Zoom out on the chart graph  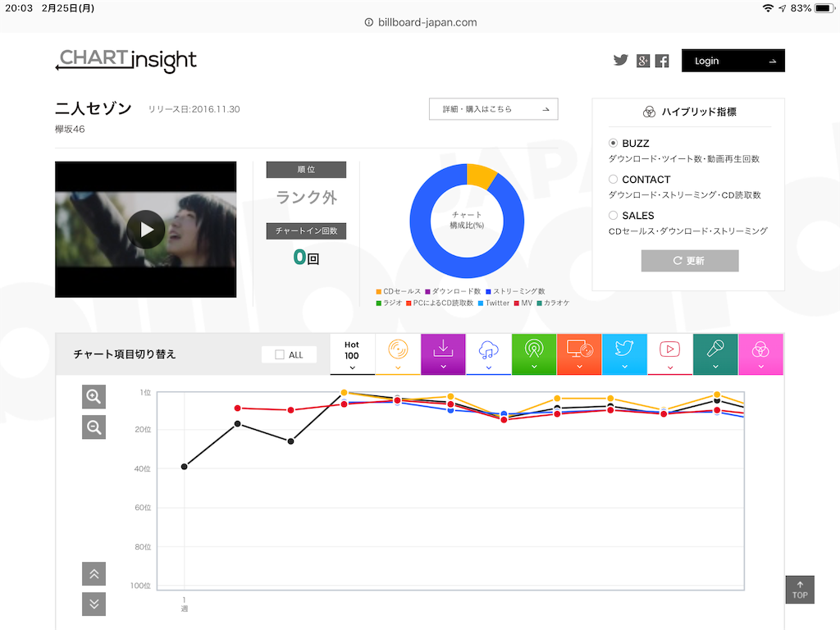[94, 427]
